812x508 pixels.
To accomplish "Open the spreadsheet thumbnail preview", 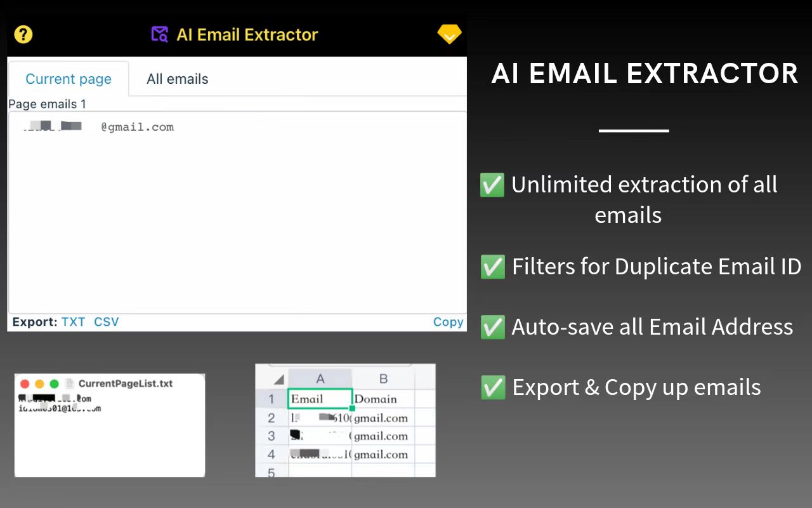I will [345, 419].
